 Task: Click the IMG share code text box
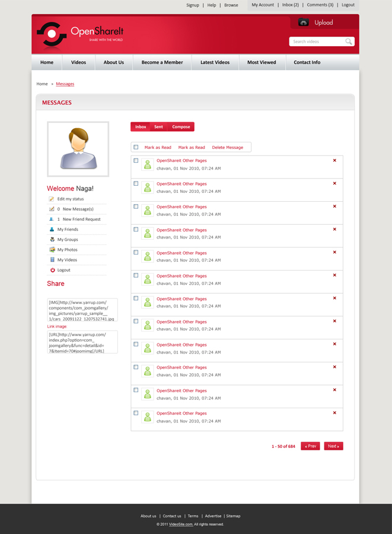click(82, 310)
